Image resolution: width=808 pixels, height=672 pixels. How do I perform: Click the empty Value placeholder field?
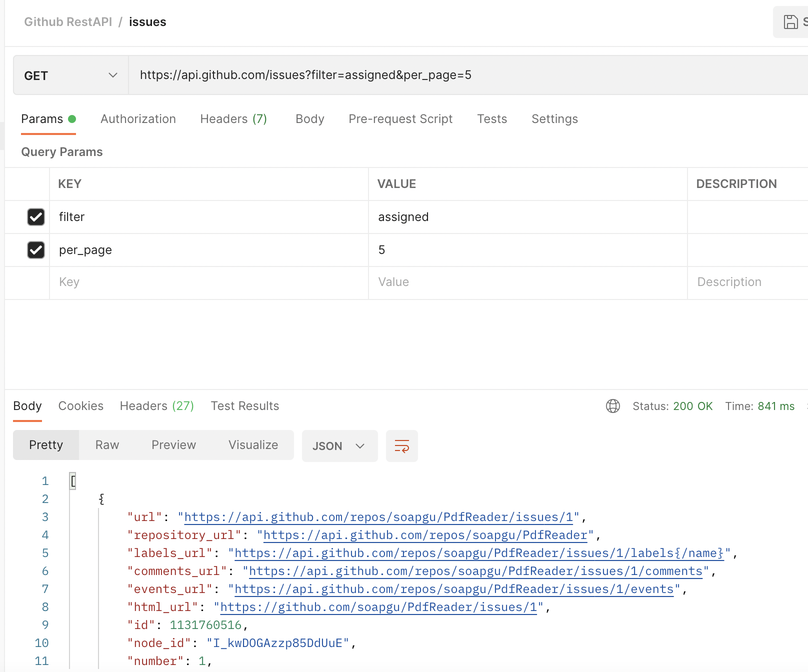(528, 282)
